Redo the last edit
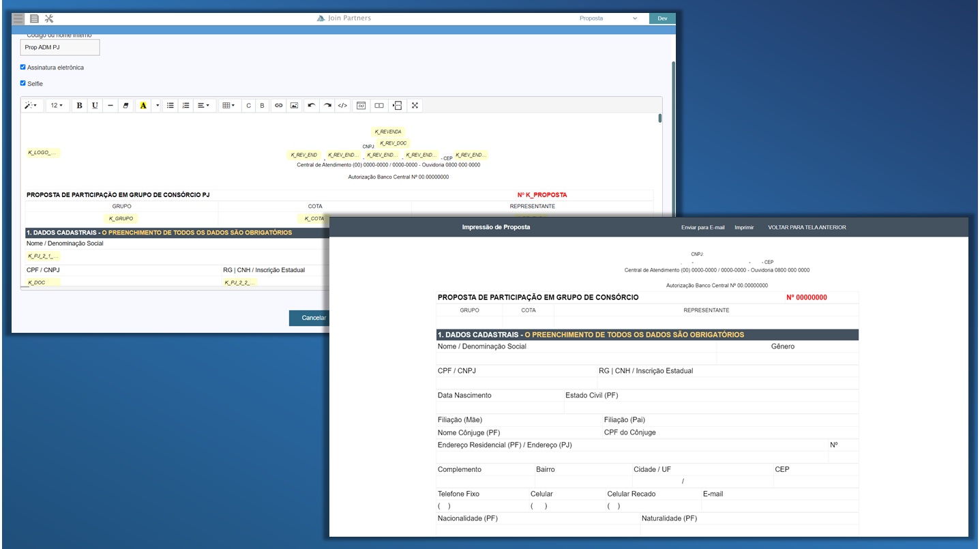This screenshot has height=549, width=980. 327,106
